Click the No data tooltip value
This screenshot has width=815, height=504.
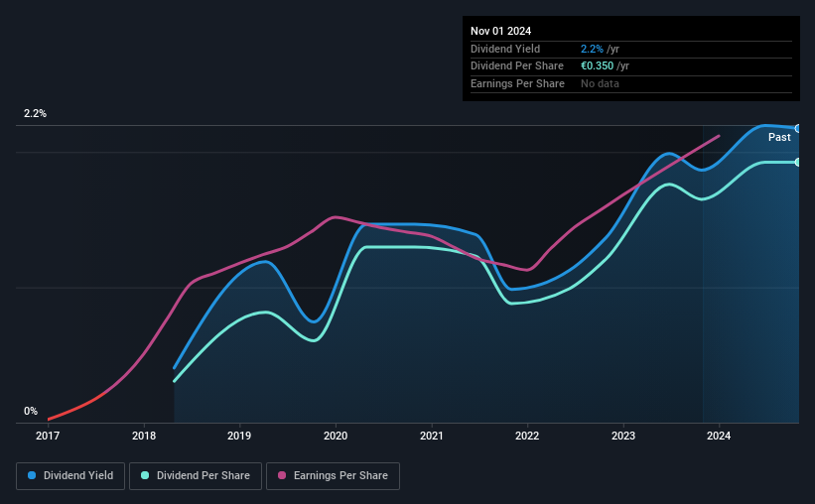[x=600, y=83]
